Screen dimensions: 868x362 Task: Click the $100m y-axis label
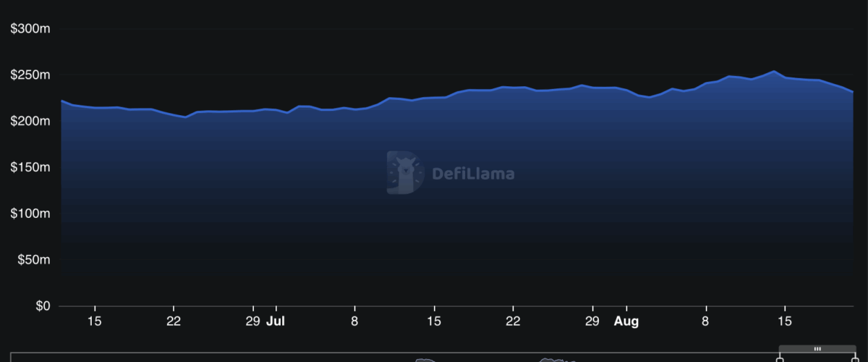coord(30,214)
